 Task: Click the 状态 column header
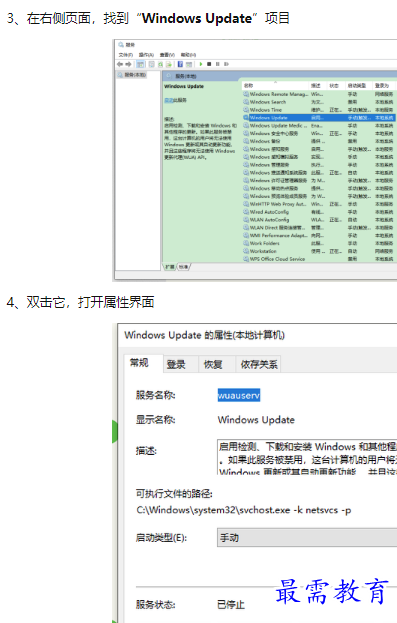tap(336, 85)
